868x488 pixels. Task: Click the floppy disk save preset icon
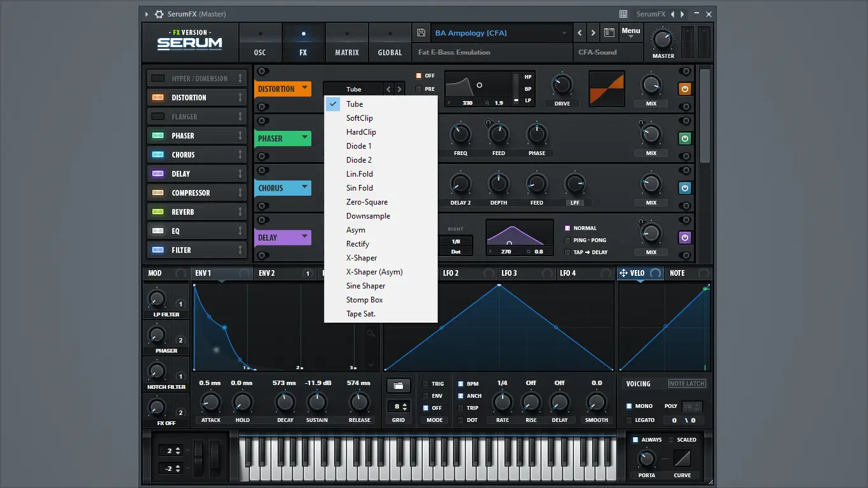pyautogui.click(x=421, y=33)
